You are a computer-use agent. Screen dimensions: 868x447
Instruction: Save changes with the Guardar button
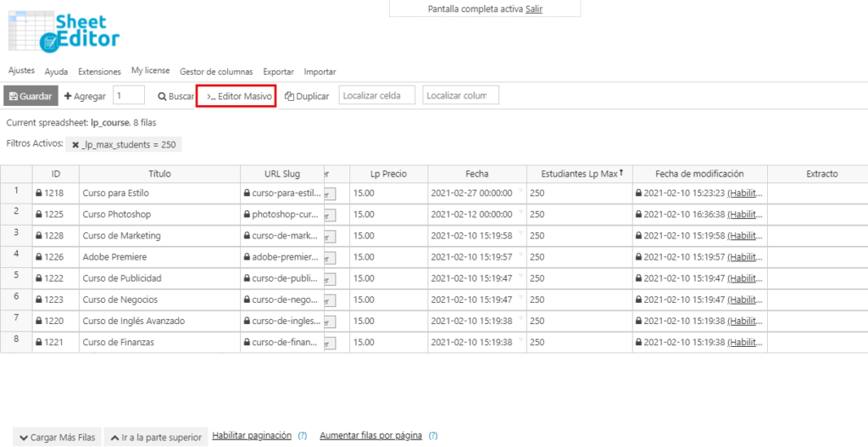tap(31, 97)
